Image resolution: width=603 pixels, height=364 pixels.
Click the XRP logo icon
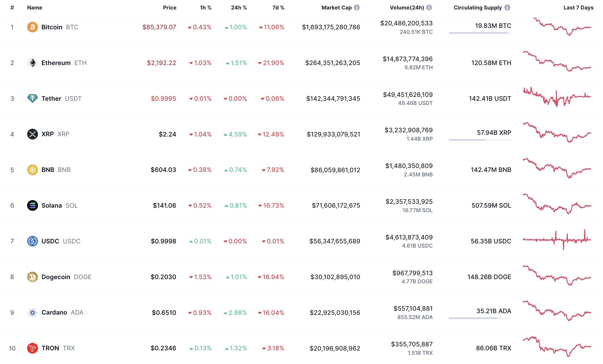(x=32, y=134)
